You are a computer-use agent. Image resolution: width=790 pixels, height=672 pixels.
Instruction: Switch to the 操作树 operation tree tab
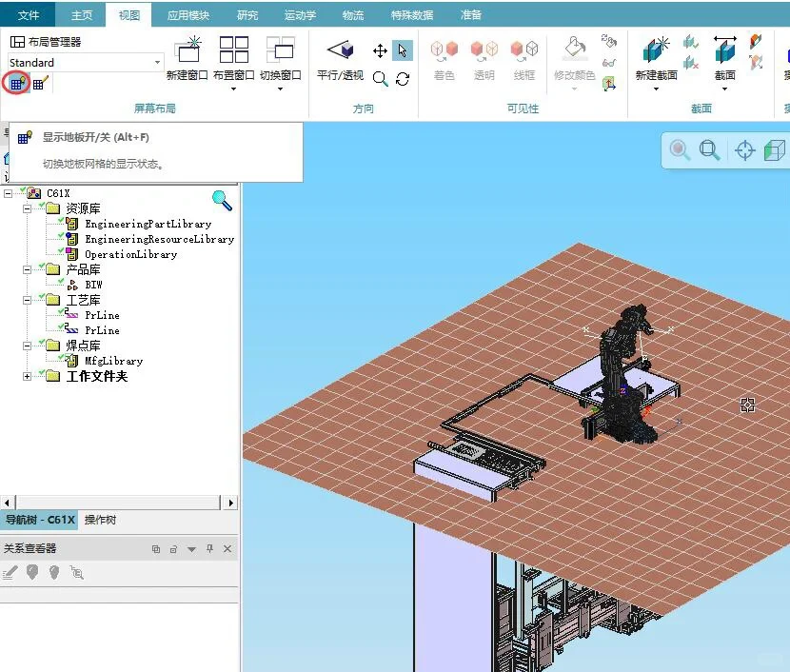pyautogui.click(x=100, y=520)
